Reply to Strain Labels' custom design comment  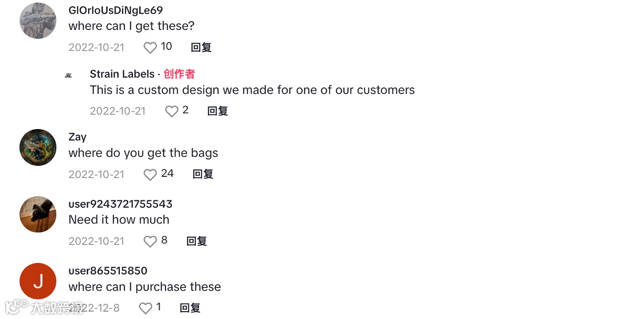tap(217, 111)
